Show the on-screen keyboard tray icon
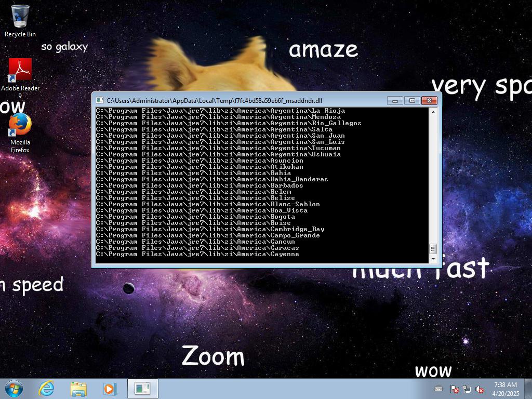 [x=438, y=389]
